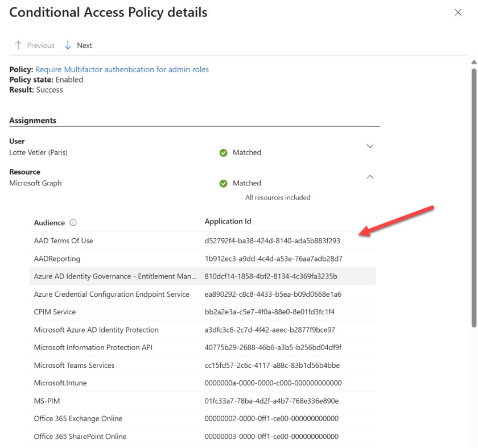The image size is (478, 448).
Task: Click the up arrow icon beside Previous
Action: [18, 45]
